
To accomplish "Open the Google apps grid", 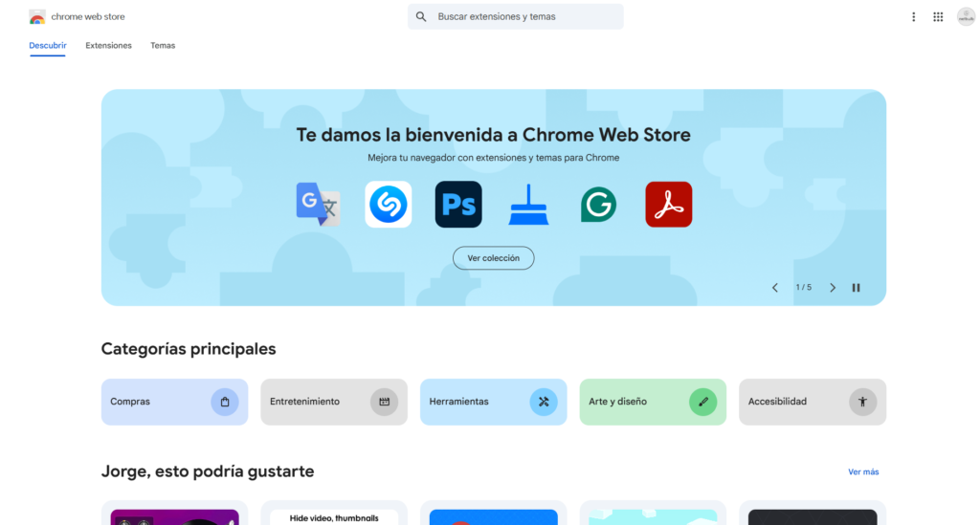I will pyautogui.click(x=938, y=17).
